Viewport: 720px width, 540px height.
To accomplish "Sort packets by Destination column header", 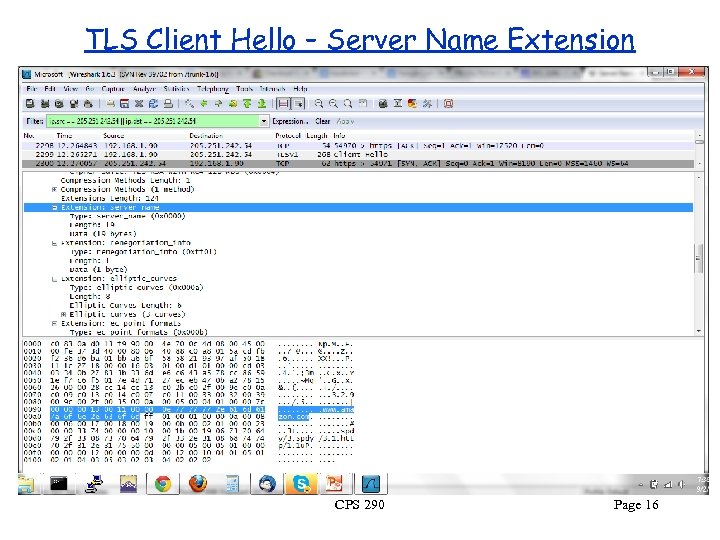I will click(206, 135).
